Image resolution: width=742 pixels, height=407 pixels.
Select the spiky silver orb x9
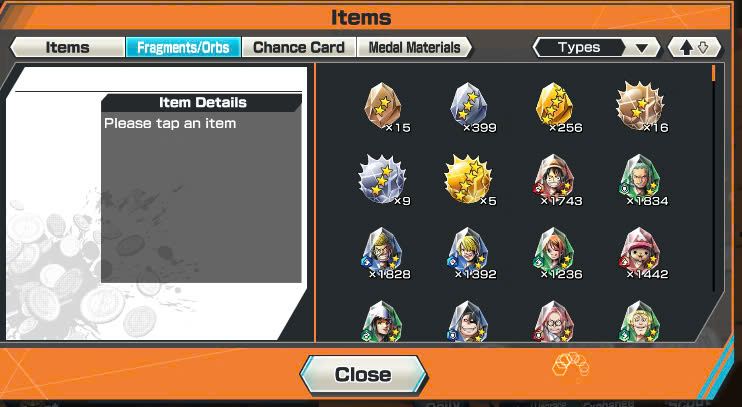[x=383, y=181]
